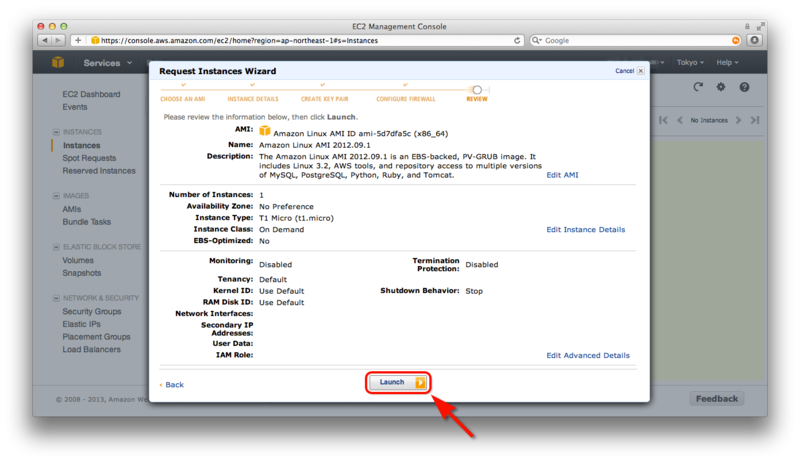The image size is (800, 462).
Task: Select the REVIEW wizard step
Action: click(x=477, y=99)
